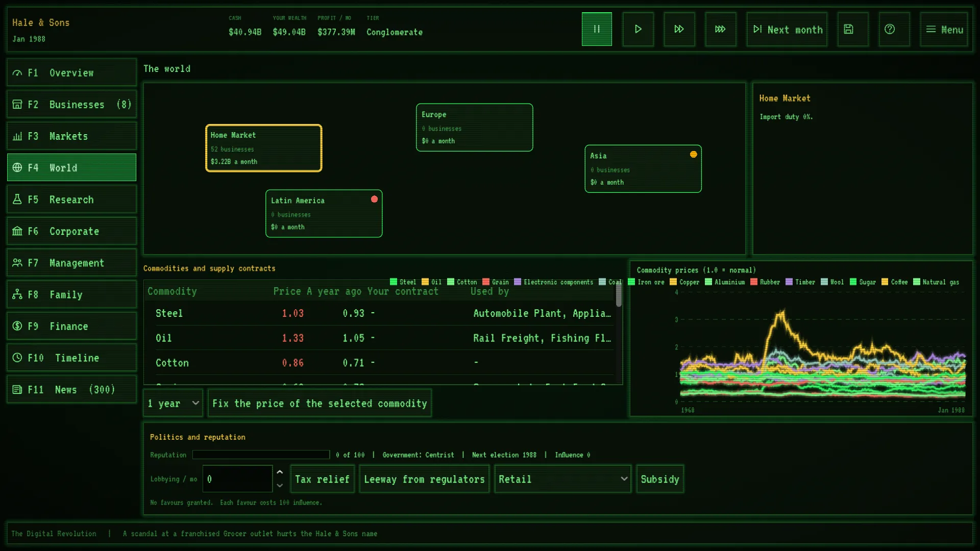Open F10 Timeline tab

click(x=71, y=358)
